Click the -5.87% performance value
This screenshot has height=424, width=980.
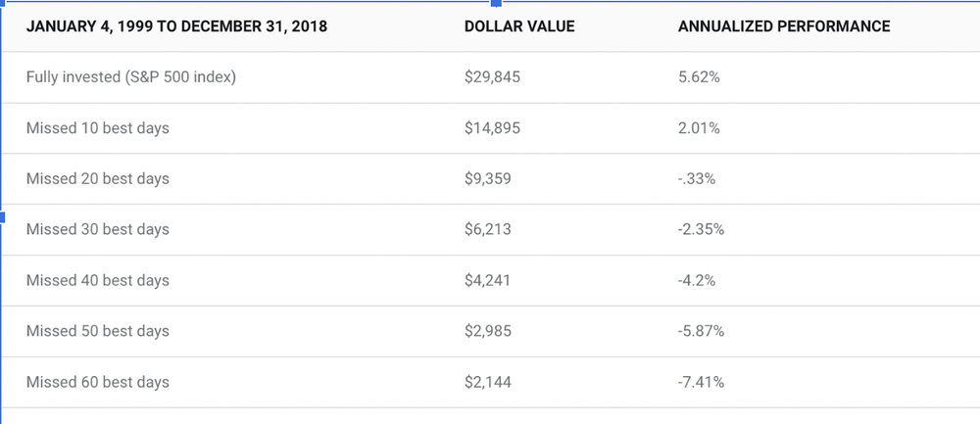pyautogui.click(x=701, y=332)
